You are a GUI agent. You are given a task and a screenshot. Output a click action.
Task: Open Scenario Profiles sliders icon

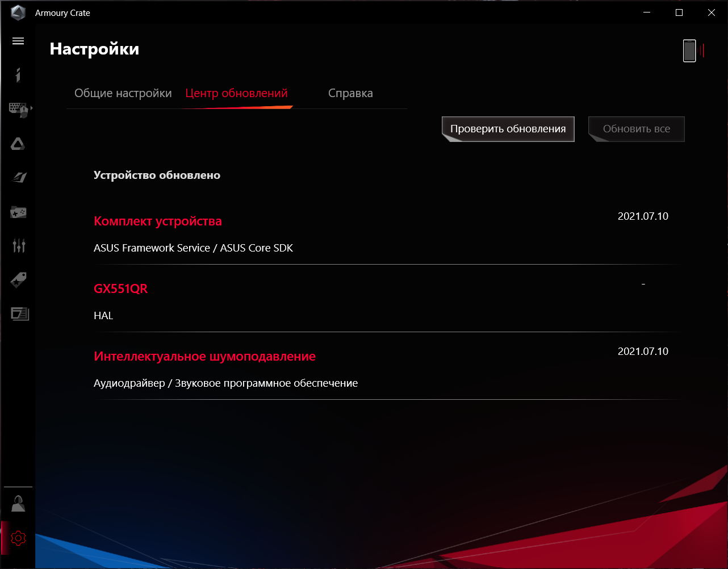point(18,246)
